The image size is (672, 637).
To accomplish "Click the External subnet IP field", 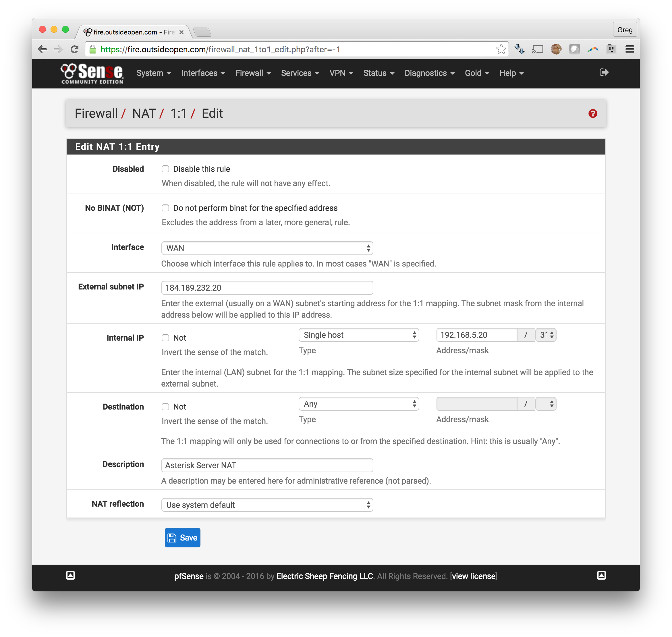I will (x=267, y=288).
